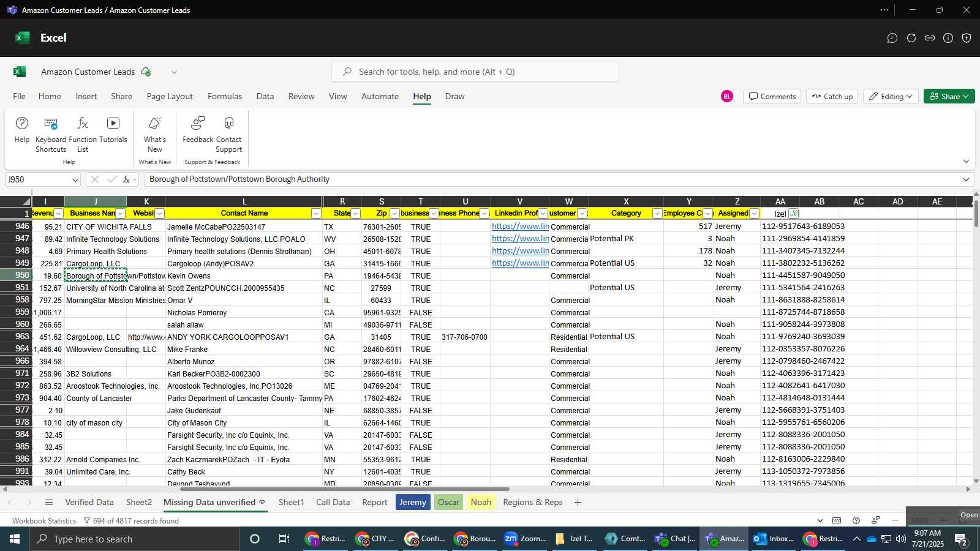The width and height of the screenshot is (980, 551).
Task: Select cell CITY OF WICHITA FALLS
Action: point(96,227)
